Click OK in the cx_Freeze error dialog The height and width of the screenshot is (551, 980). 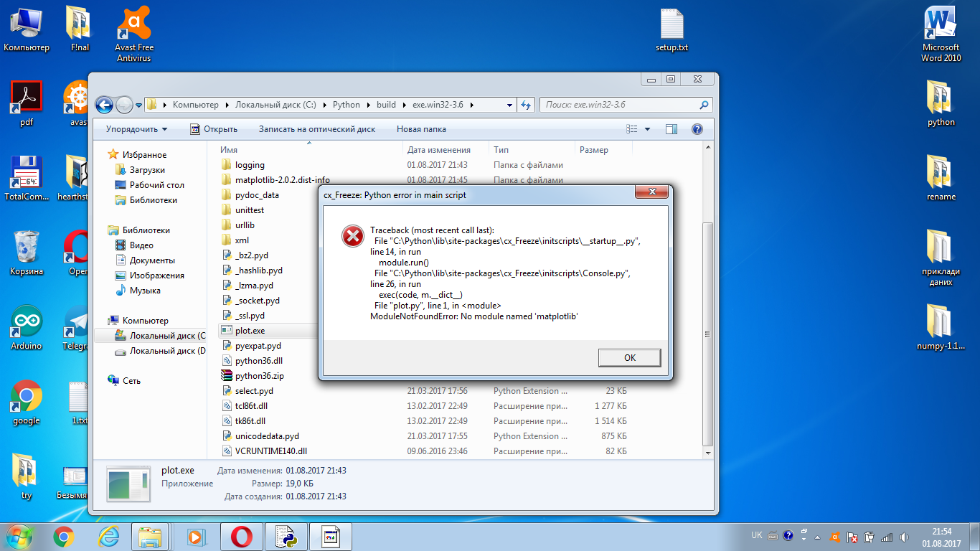tap(629, 357)
